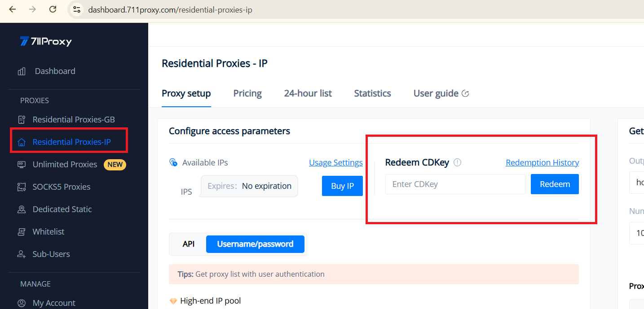This screenshot has height=309, width=644.
Task: Click Dedicated Static sidebar icon
Action: pos(21,209)
